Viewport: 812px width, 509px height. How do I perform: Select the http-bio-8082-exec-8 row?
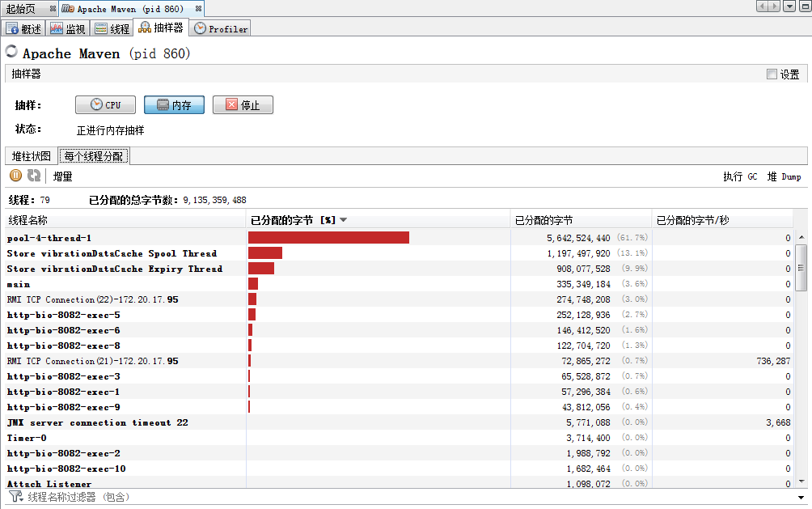click(x=400, y=346)
